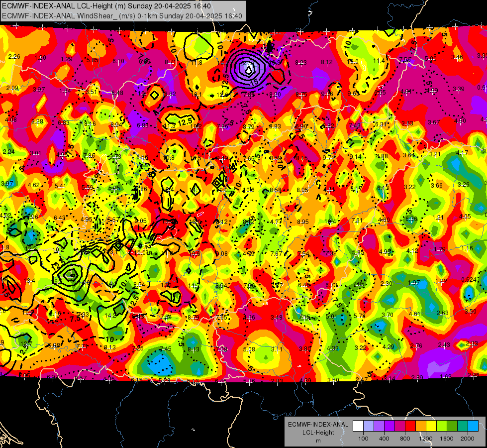The image size is (487, 448).
Task: Select the red legend swatch
Action: pos(410,426)
